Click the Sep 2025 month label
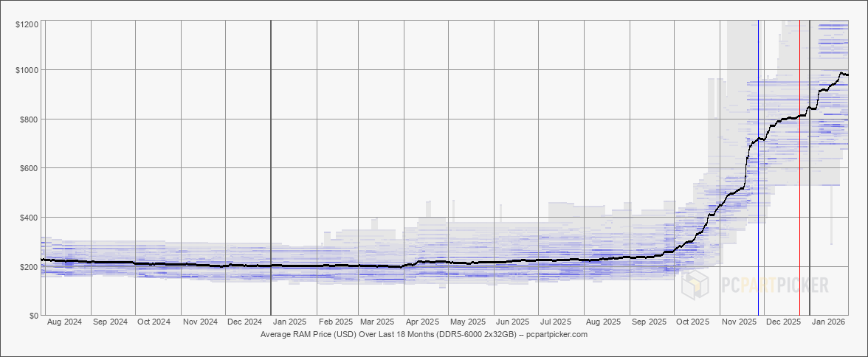The image size is (868, 357). click(648, 322)
